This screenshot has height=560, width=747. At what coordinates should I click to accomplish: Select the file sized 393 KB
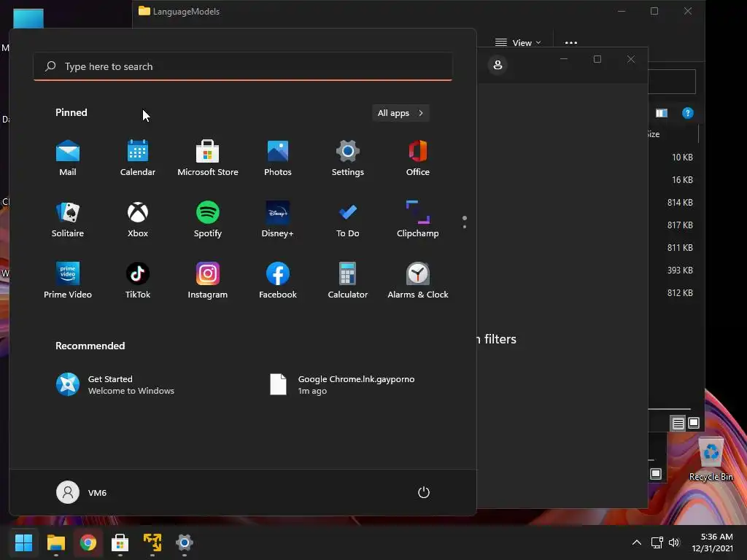(680, 270)
